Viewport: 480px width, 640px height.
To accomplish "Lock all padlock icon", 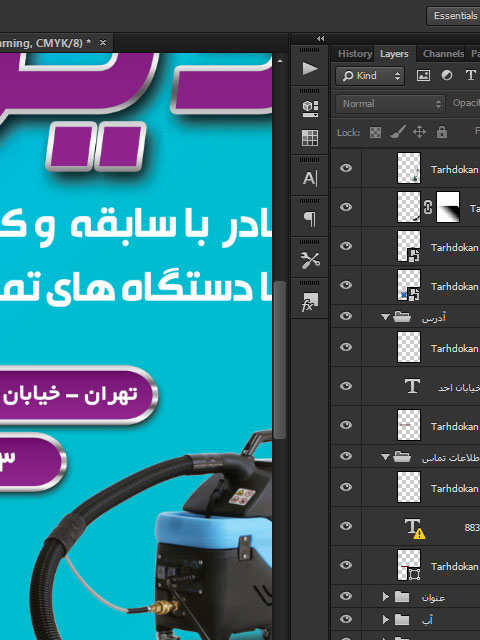I will tap(442, 132).
